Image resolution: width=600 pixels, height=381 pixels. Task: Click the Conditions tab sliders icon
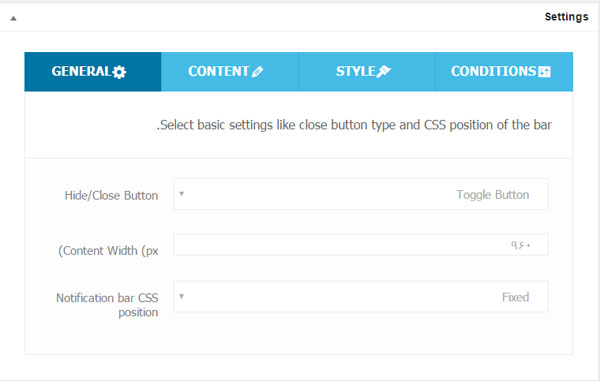[544, 72]
